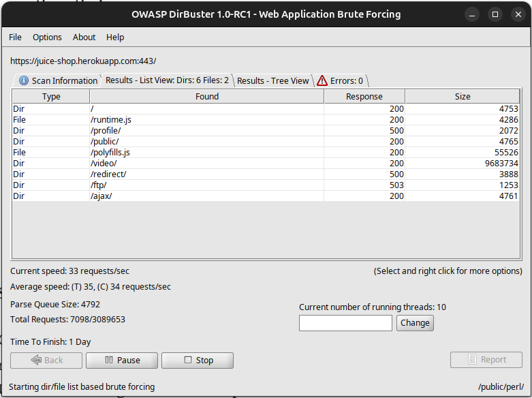Click Current number of running threads label
The height and width of the screenshot is (398, 532).
372,307
